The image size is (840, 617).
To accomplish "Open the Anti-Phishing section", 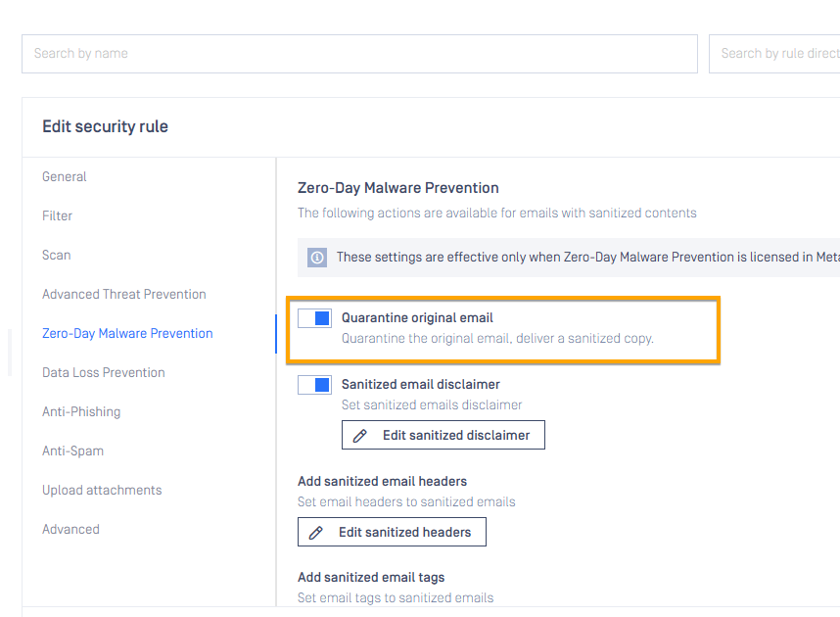I will [x=81, y=411].
